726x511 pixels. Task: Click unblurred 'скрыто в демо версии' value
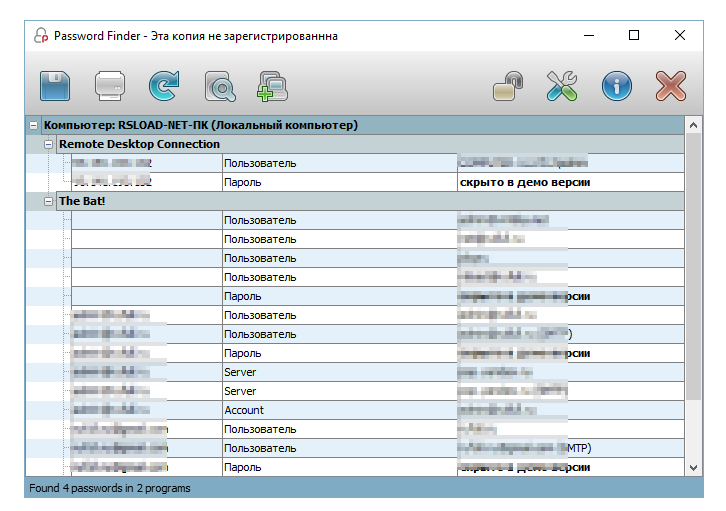(x=525, y=182)
